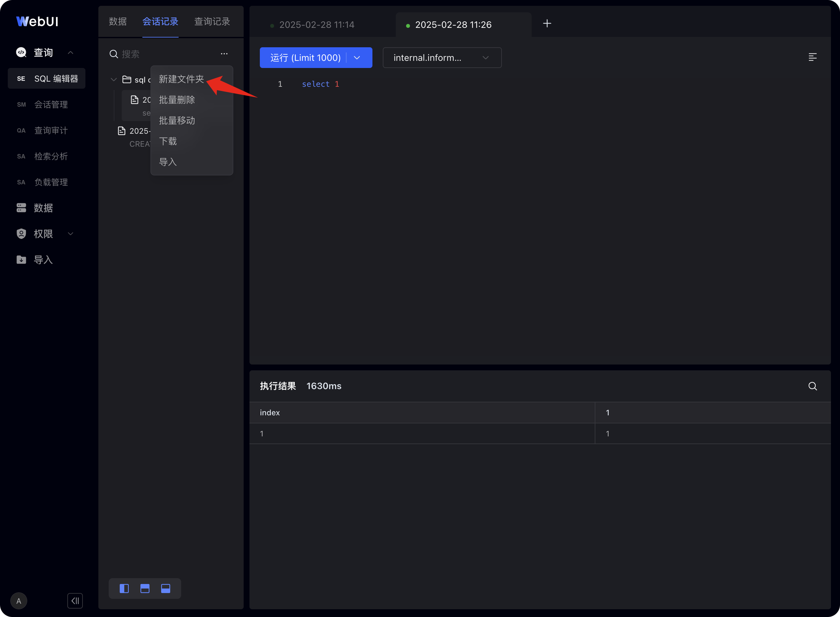Switch to the 查询记录 tab
Screen dimensions: 840x617
[x=212, y=22]
